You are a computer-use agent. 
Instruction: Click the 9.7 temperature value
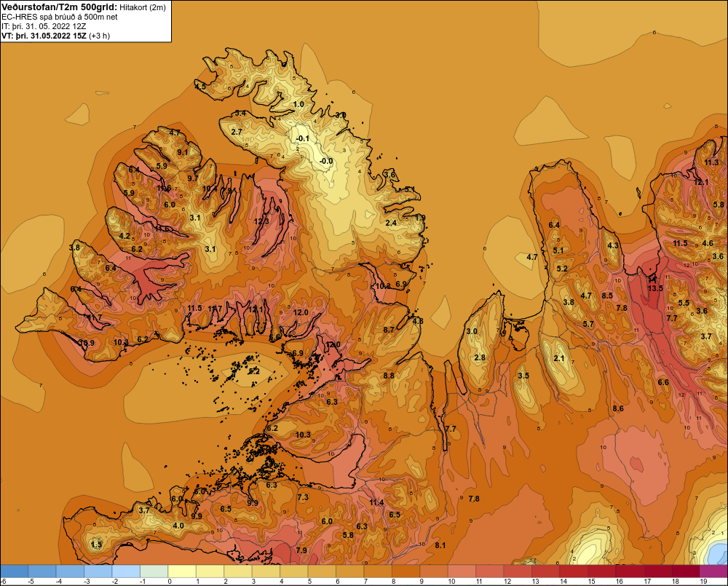(x=193, y=178)
